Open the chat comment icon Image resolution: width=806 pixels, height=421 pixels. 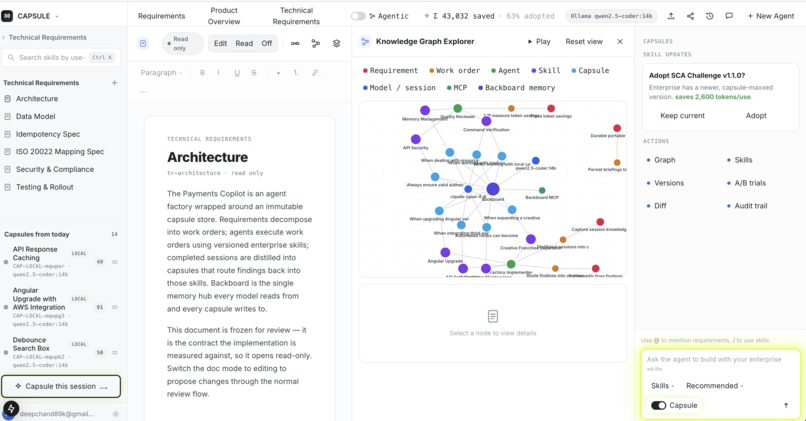pyautogui.click(x=729, y=16)
